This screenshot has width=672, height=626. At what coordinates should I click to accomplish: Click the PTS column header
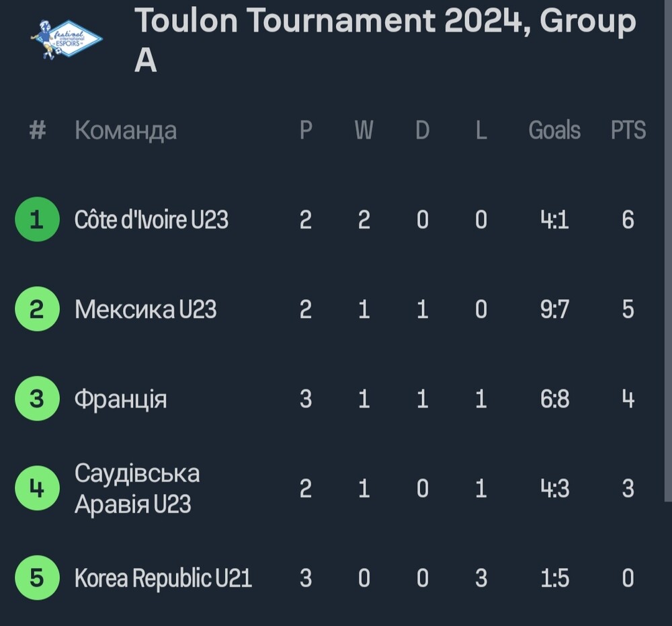coord(628,130)
